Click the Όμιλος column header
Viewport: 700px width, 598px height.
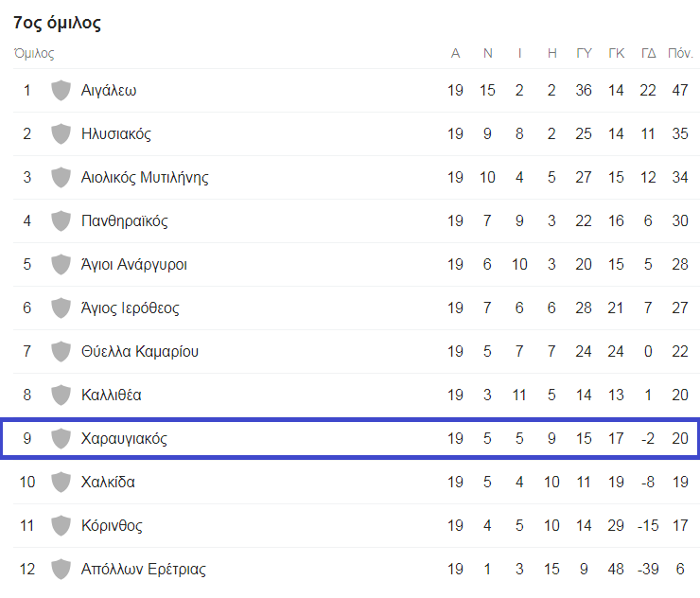[x=34, y=54]
